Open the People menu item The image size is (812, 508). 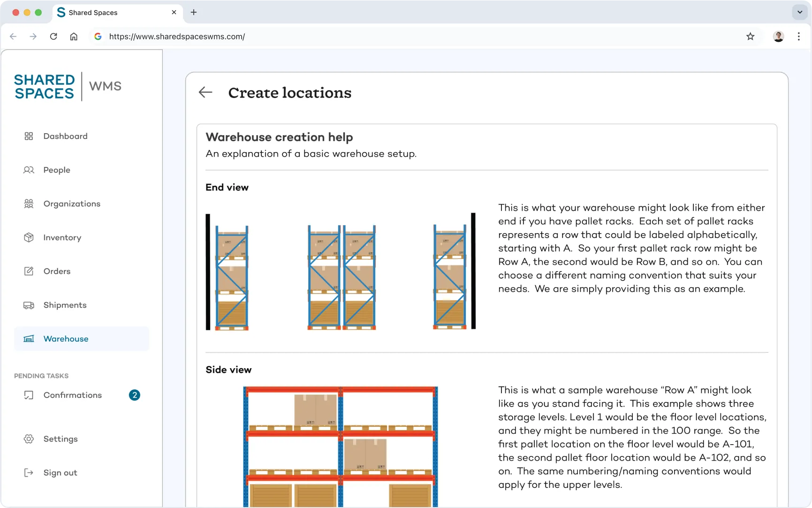[82, 170]
